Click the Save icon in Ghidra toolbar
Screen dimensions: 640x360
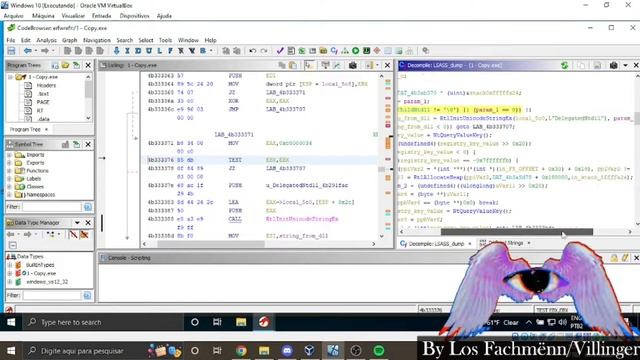click(11, 51)
